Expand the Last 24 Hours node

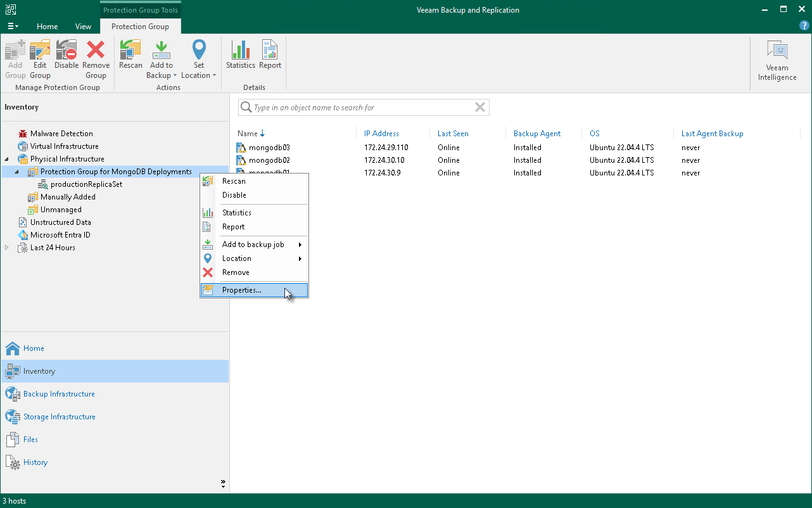tap(7, 248)
